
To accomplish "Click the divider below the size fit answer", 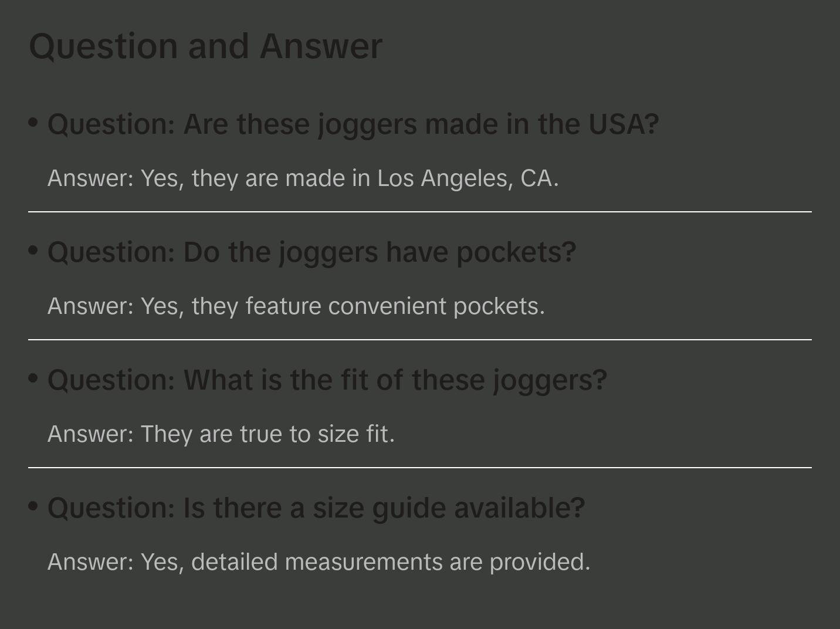I will point(420,468).
